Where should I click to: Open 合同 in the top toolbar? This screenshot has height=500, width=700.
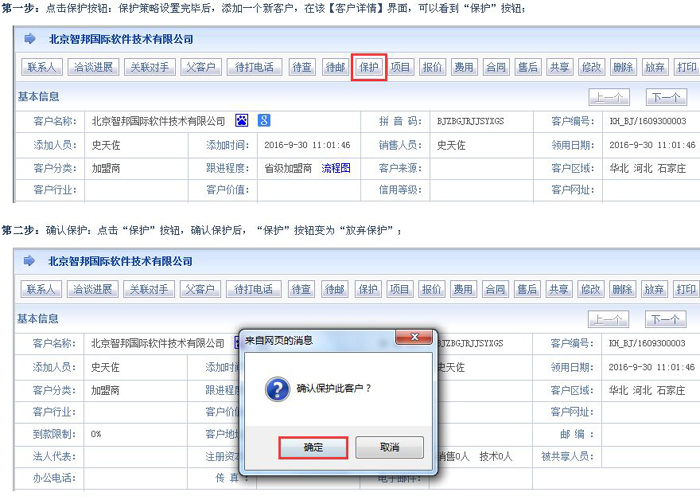(495, 68)
